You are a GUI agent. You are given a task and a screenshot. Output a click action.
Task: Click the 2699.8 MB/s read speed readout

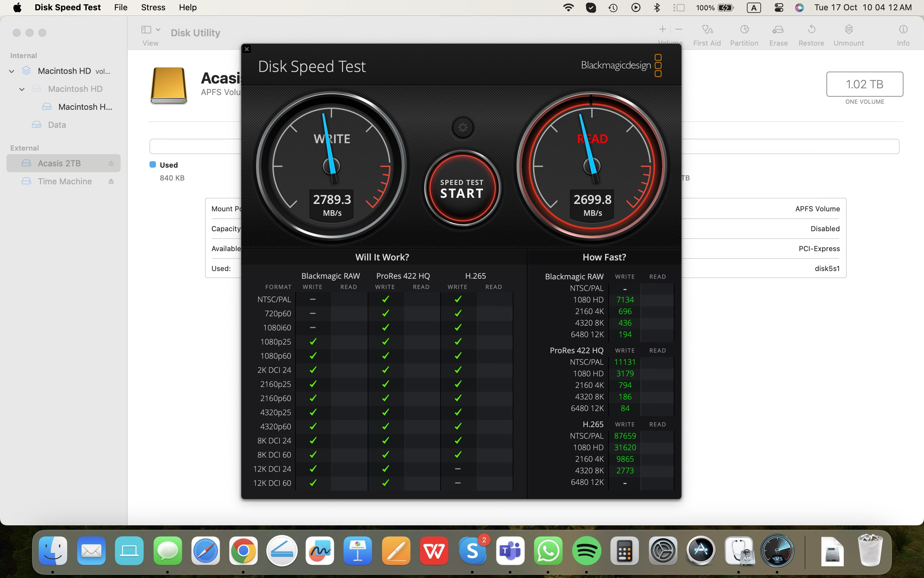click(592, 205)
